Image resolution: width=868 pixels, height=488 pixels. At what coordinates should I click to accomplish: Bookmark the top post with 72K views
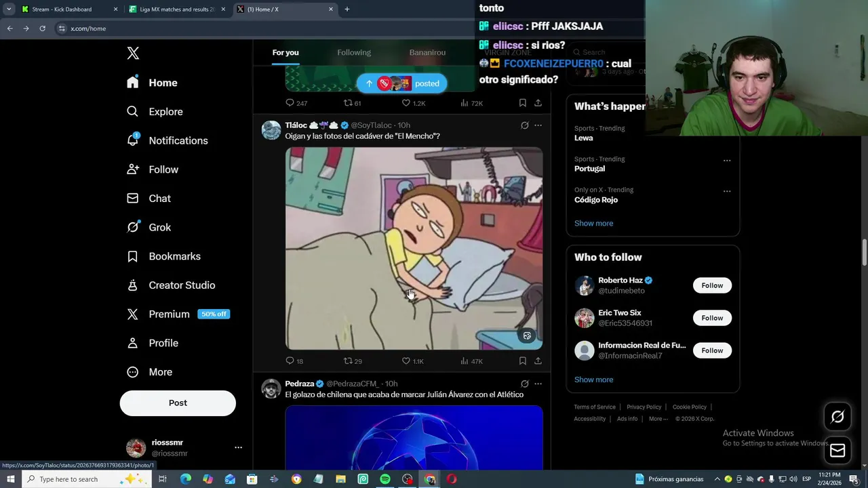522,103
